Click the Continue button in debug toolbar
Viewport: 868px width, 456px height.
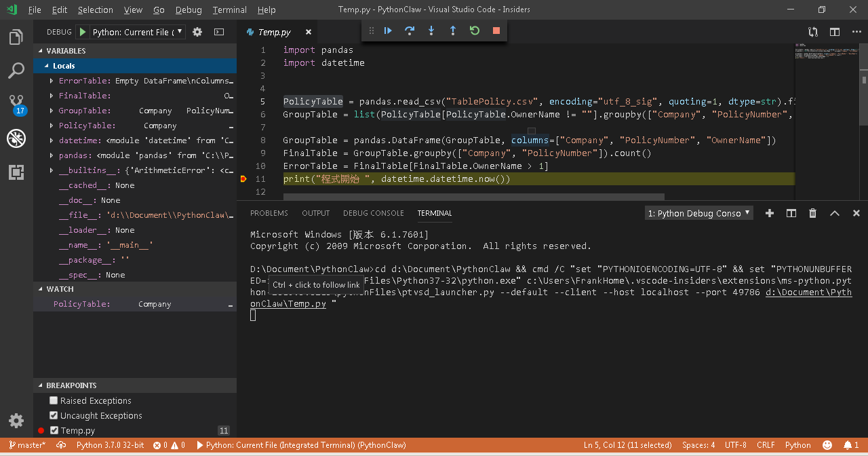coord(387,31)
